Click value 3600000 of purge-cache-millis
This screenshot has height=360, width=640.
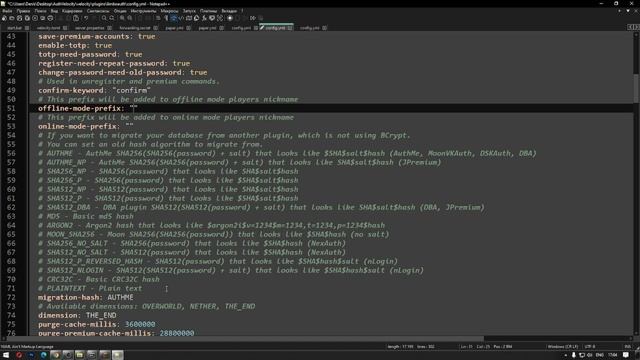140,324
